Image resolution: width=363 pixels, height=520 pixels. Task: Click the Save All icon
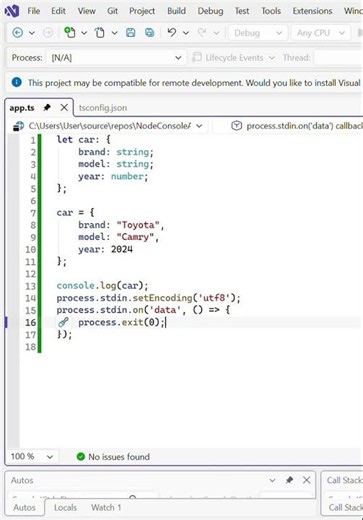(149, 33)
